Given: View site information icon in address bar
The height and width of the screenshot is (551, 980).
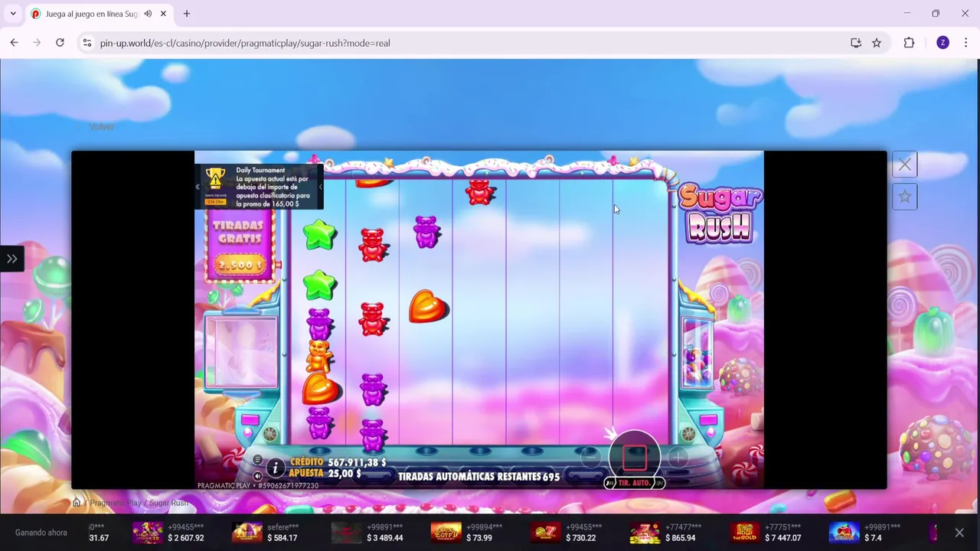Looking at the screenshot, I should (87, 43).
